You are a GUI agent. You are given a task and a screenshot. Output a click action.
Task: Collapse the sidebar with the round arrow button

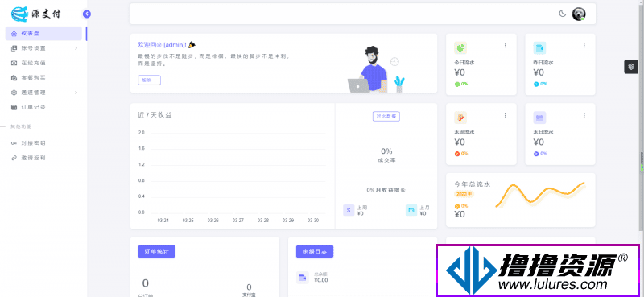point(87,14)
